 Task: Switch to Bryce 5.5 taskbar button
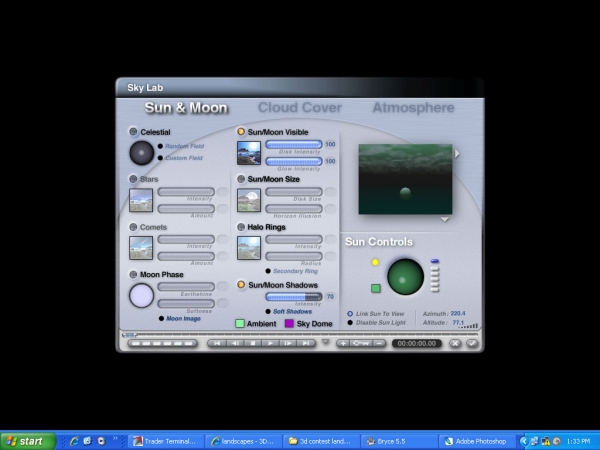[x=399, y=442]
